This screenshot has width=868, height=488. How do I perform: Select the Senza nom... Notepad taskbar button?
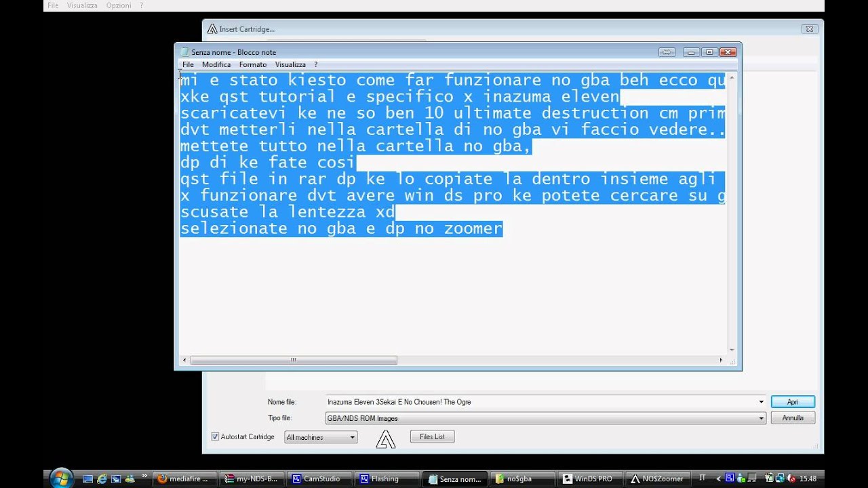click(x=454, y=479)
